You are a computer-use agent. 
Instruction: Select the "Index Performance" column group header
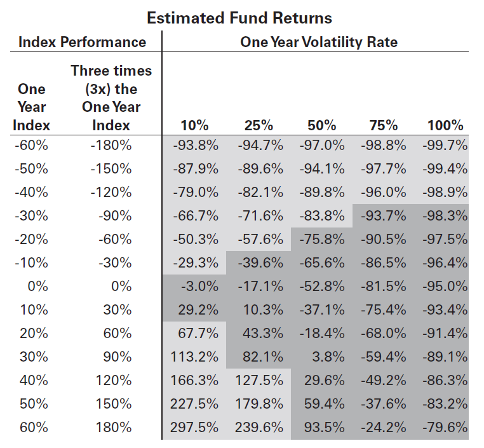tap(82, 43)
